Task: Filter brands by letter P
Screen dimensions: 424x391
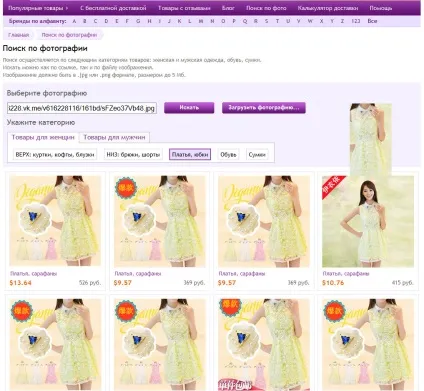Action: pos(234,21)
